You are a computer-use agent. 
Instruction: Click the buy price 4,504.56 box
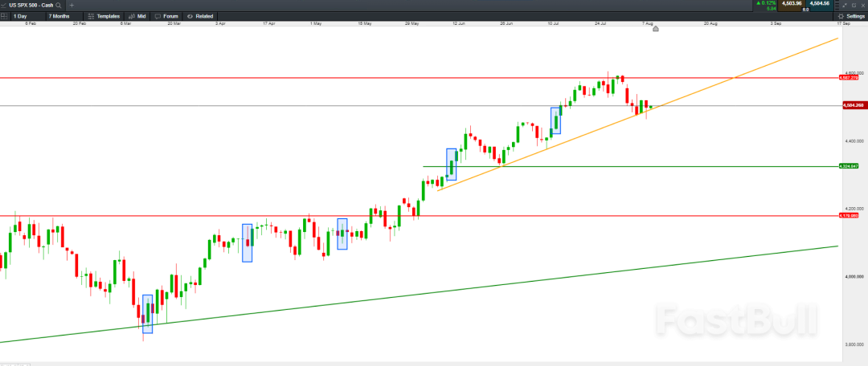pyautogui.click(x=820, y=4)
